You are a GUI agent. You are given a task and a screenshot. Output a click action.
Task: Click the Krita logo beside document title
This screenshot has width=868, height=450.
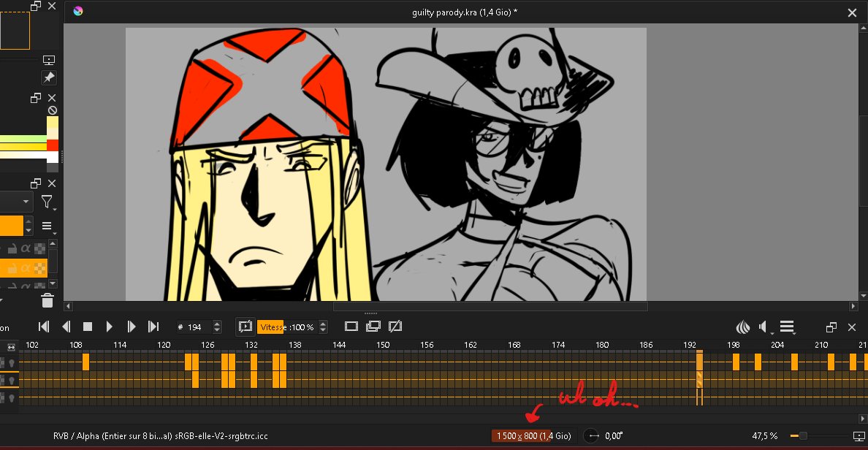78,11
